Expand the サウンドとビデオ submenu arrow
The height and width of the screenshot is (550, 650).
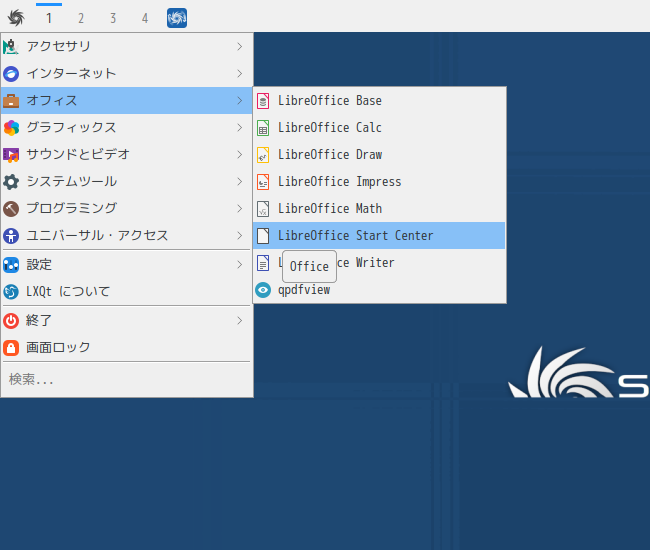pyautogui.click(x=240, y=155)
